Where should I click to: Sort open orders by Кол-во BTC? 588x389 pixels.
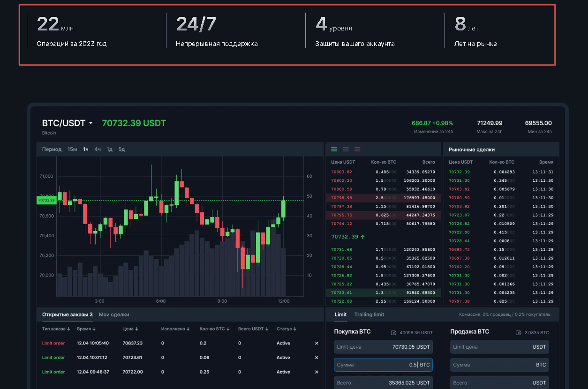click(x=214, y=329)
